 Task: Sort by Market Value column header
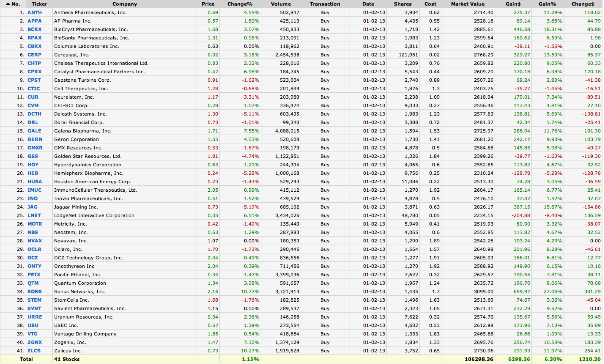[x=468, y=4]
